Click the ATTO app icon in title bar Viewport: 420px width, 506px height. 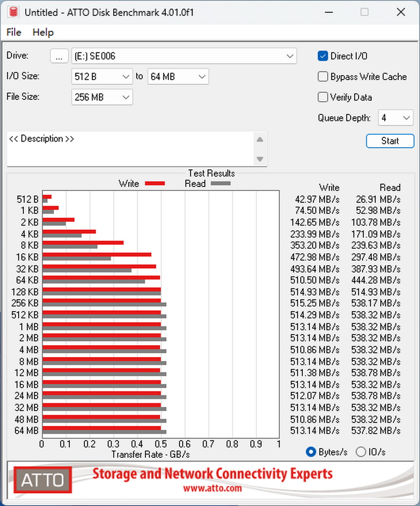click(13, 12)
